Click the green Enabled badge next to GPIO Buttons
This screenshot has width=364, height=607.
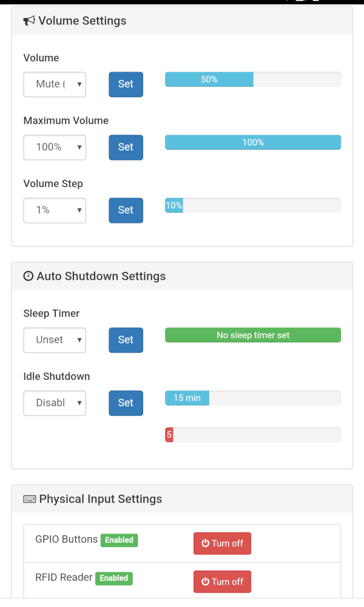pos(119,540)
